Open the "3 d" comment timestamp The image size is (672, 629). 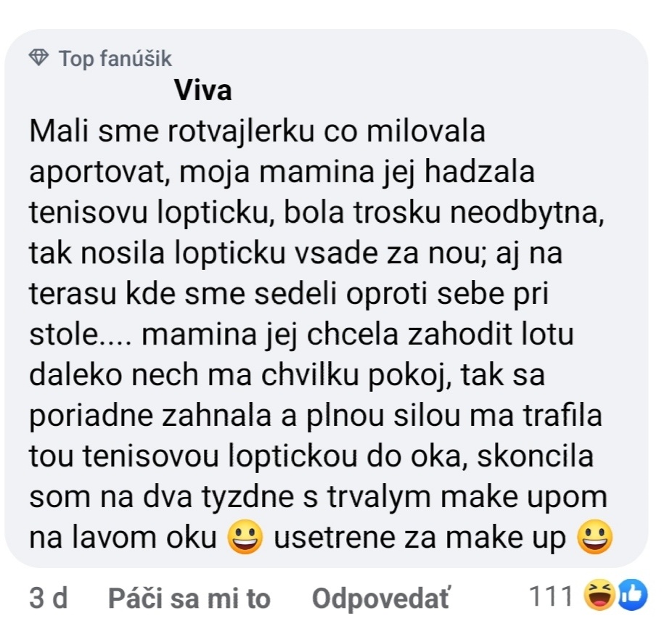point(49,599)
